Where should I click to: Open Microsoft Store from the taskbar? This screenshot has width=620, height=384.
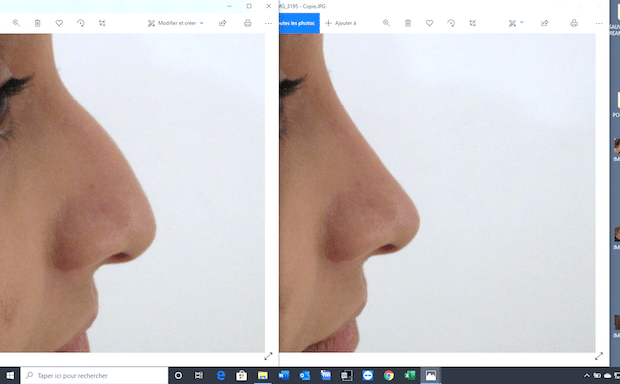241,375
